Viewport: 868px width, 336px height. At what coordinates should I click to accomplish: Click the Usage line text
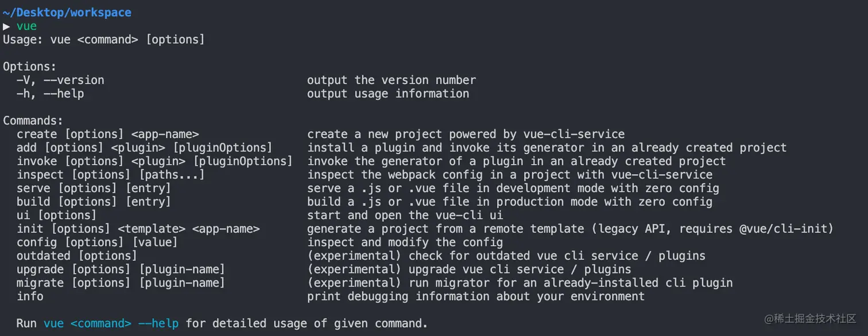coord(104,40)
